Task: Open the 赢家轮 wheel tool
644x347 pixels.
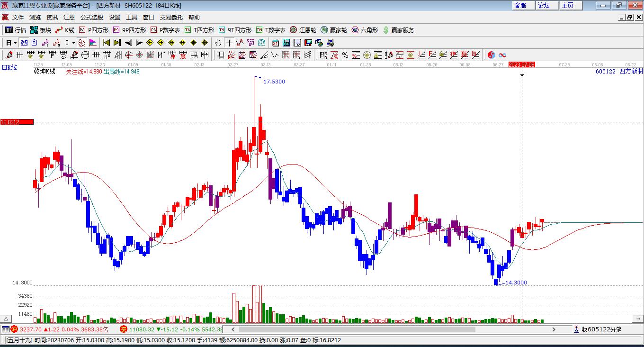Action: tap(334, 30)
